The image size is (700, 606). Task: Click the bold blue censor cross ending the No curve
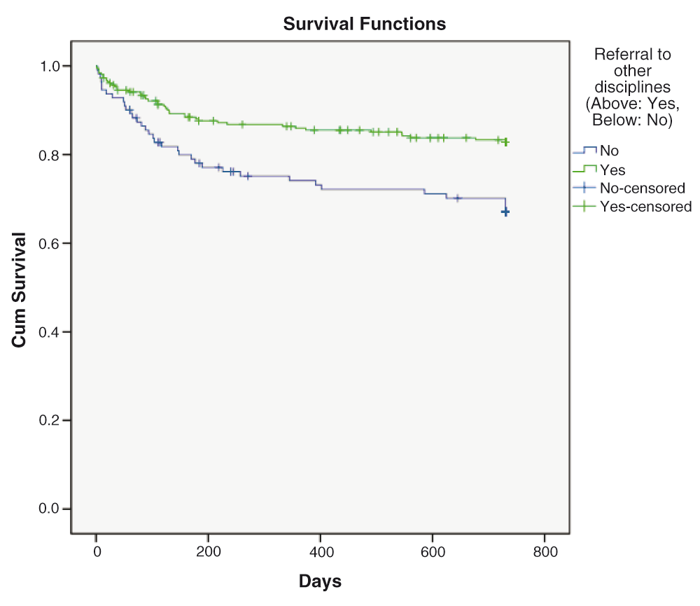pos(505,212)
